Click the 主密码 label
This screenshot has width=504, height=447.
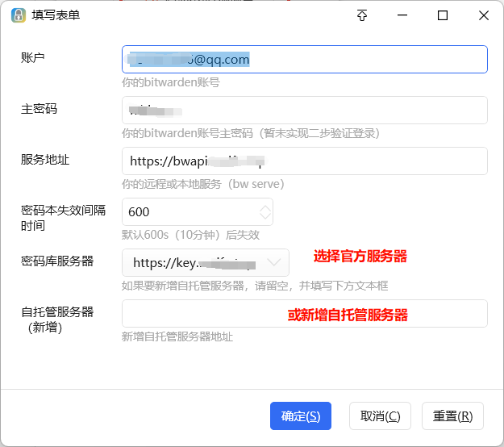(x=39, y=109)
